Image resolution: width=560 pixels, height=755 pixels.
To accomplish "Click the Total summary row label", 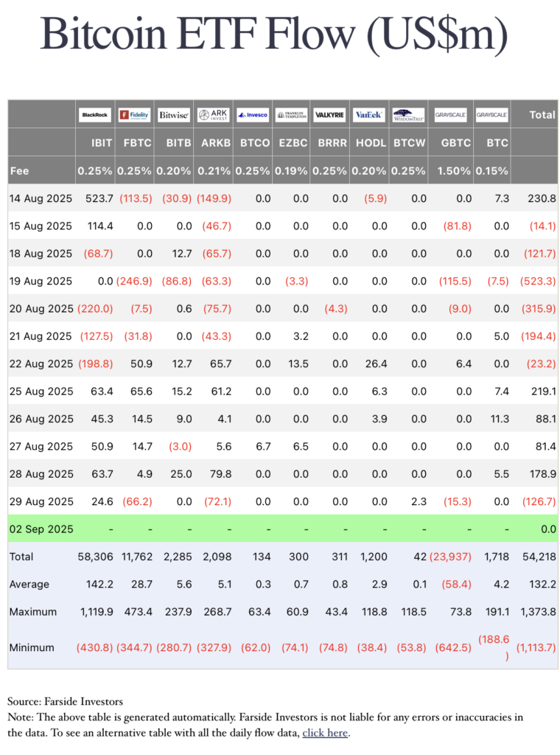I will click(21, 557).
